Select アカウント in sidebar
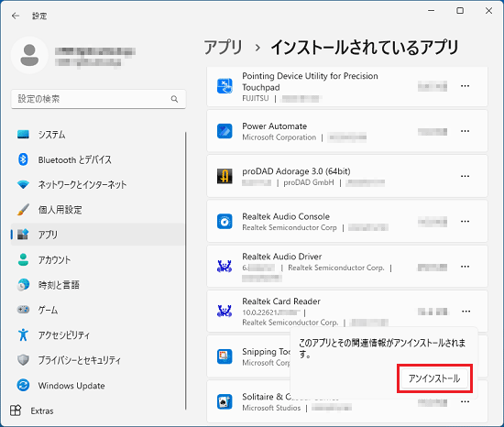Image resolution: width=504 pixels, height=427 pixels. click(98, 259)
